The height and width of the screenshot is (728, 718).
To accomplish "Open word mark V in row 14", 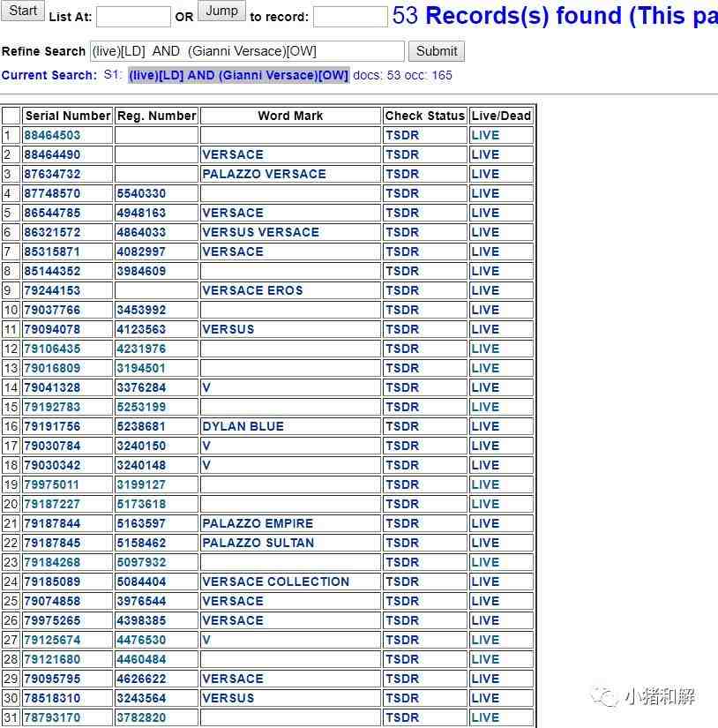I will point(206,387).
